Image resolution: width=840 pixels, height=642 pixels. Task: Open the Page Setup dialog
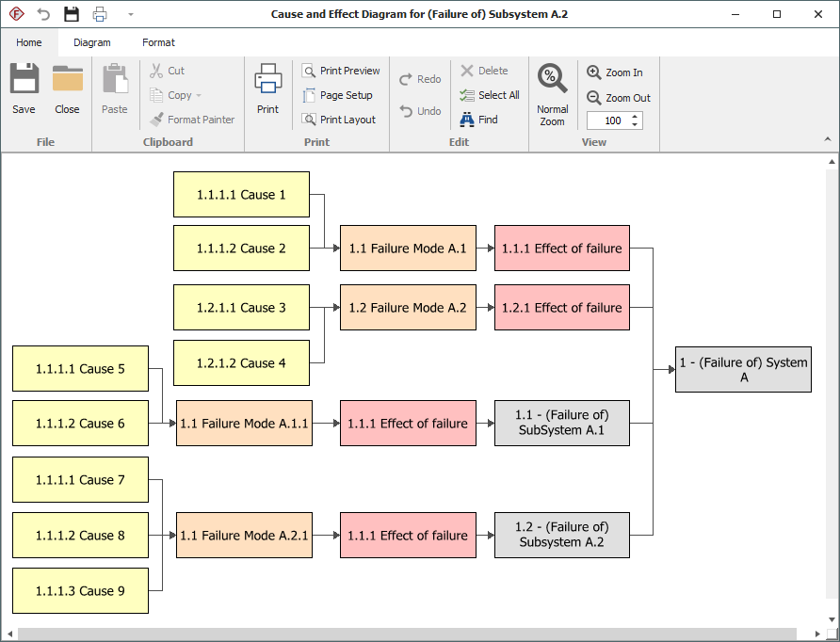point(337,95)
